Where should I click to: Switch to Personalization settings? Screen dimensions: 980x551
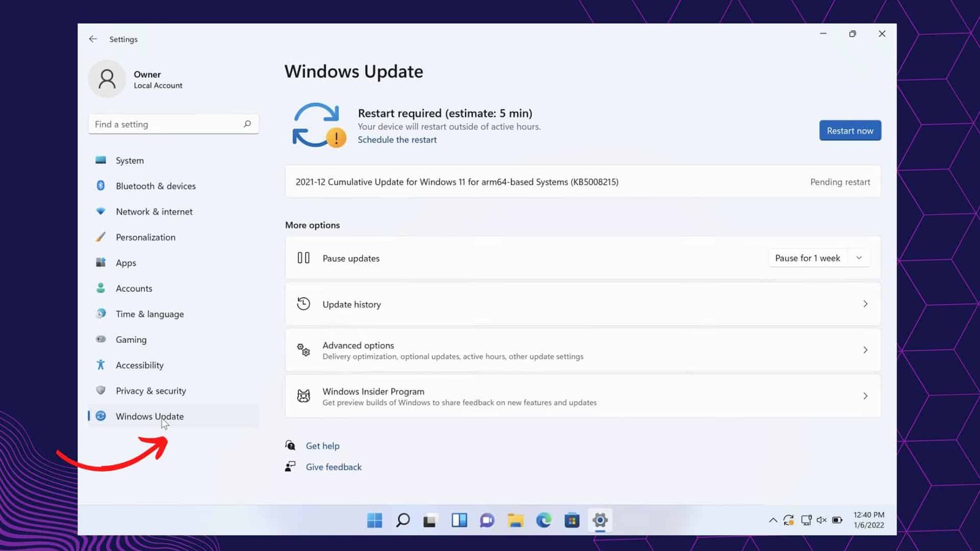click(173, 238)
